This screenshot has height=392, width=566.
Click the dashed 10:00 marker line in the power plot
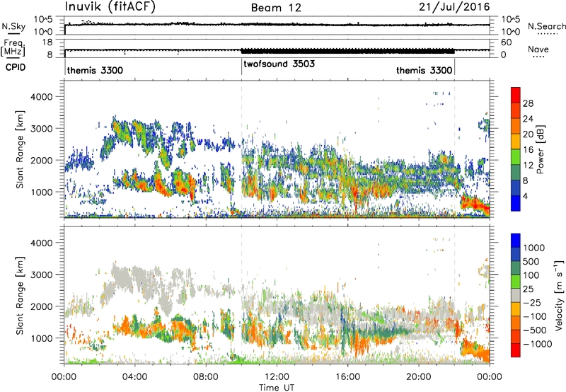pyautogui.click(x=241, y=149)
